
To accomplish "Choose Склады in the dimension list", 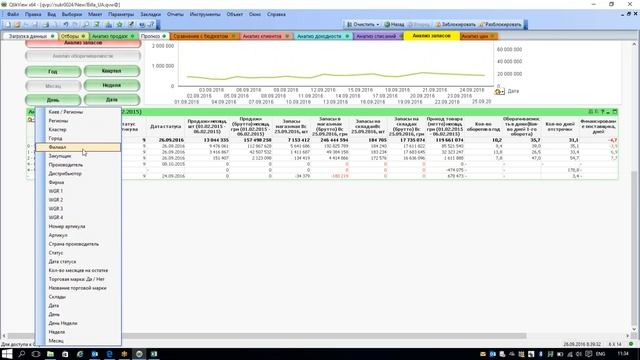I will click(78, 297).
